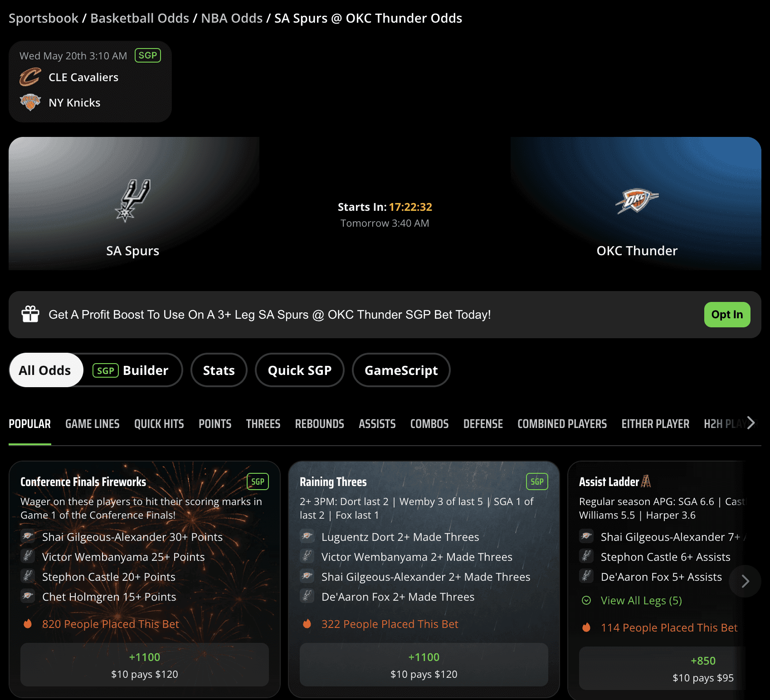
Task: Click the Starts In 17:22:32 countdown
Action: coord(385,207)
